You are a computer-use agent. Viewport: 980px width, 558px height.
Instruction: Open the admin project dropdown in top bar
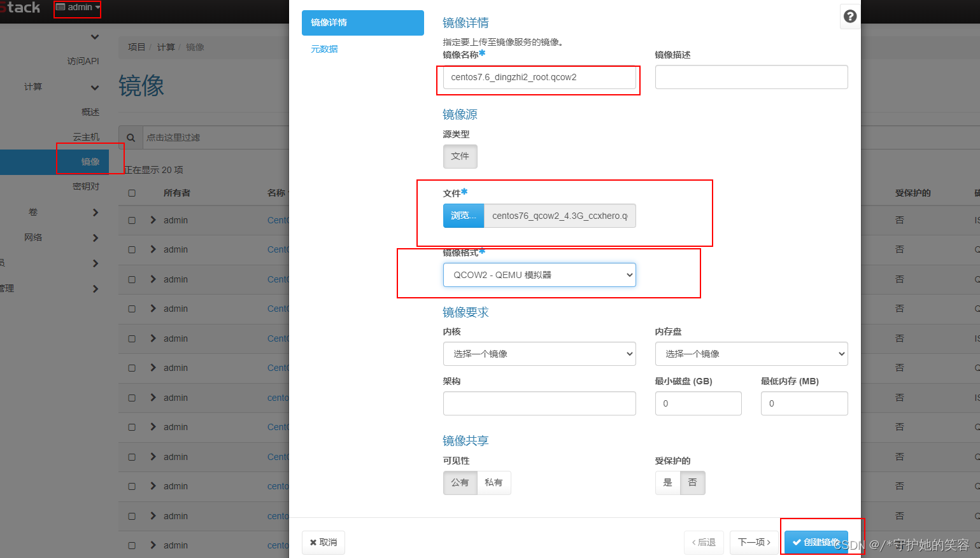pyautogui.click(x=78, y=8)
